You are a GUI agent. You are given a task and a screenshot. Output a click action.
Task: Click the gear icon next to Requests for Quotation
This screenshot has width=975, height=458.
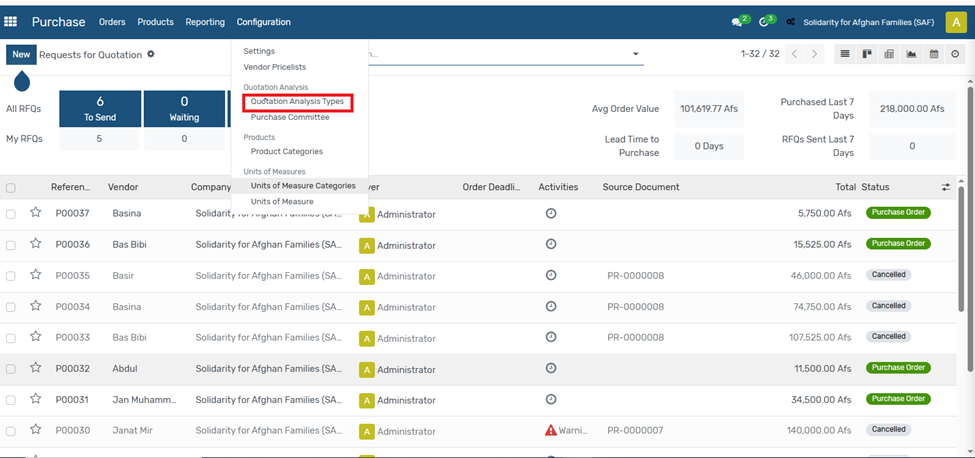[x=150, y=54]
